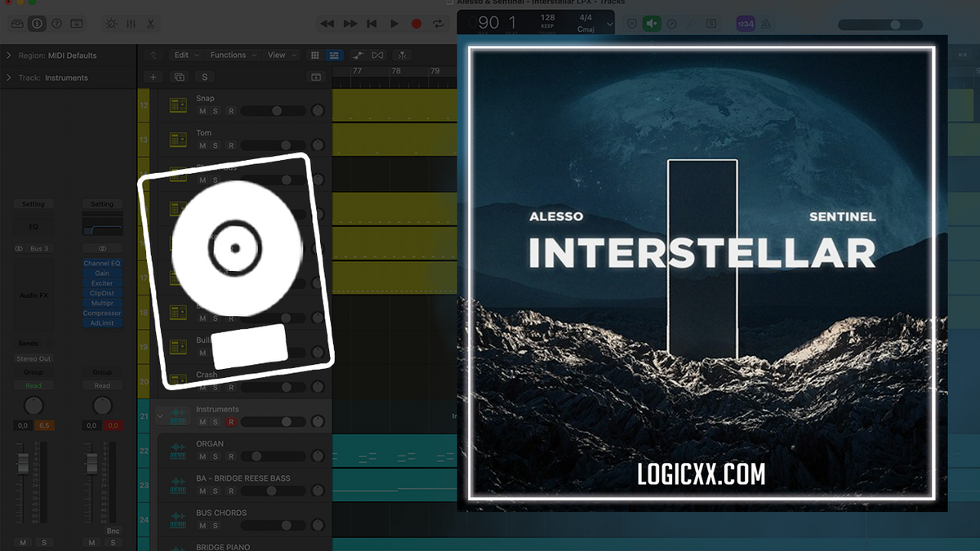Open the View menu dropdown

281,56
